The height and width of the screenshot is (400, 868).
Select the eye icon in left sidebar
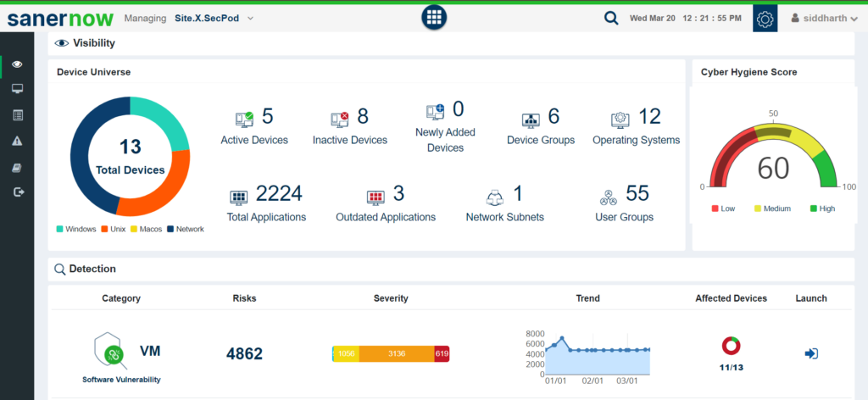(17, 64)
